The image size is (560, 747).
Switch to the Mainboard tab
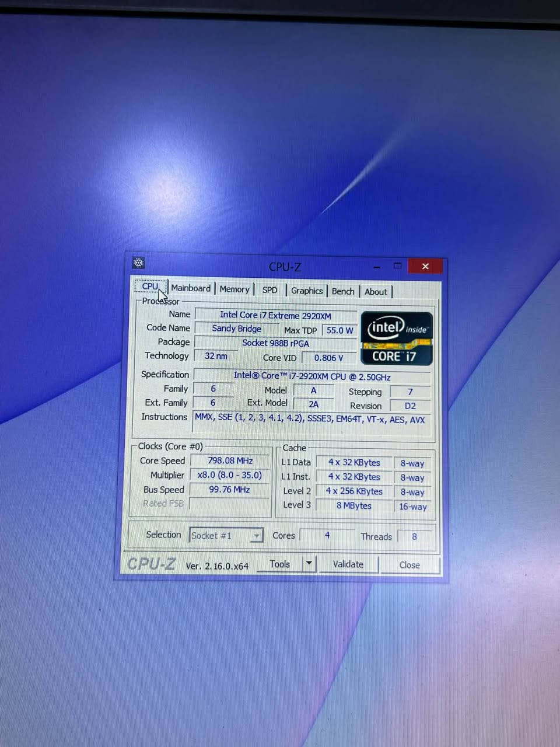pyautogui.click(x=191, y=288)
